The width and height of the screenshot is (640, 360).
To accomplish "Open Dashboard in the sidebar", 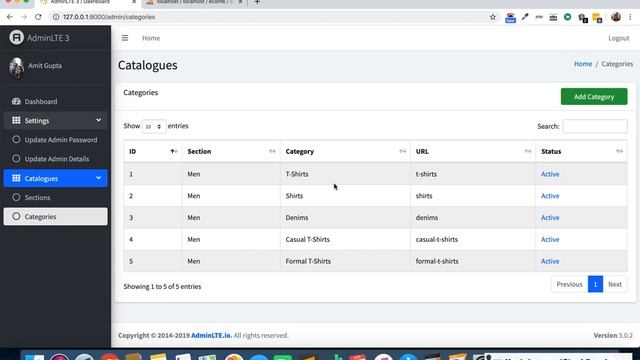I will (x=56, y=101).
